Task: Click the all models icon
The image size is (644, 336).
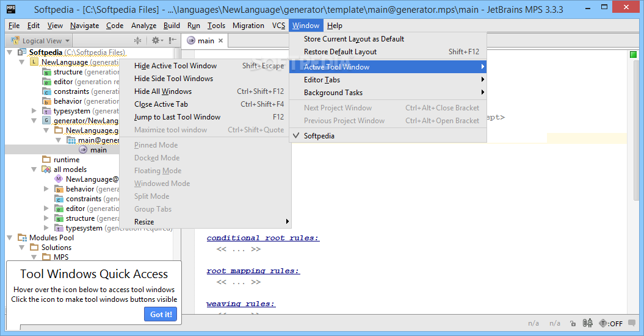Action: coord(46,170)
